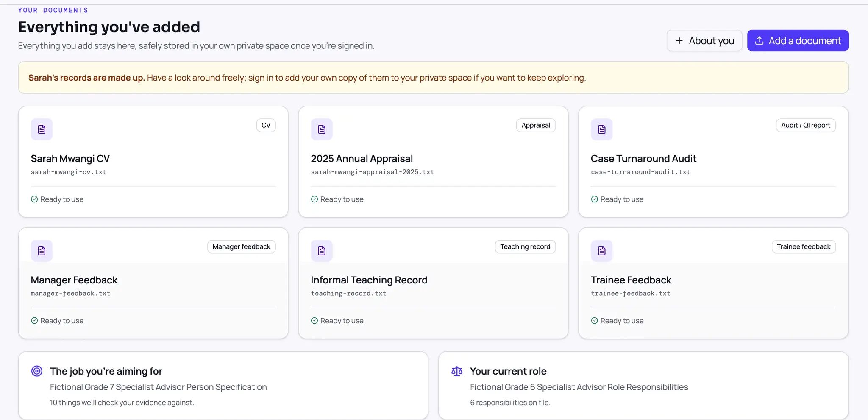Click the checkmark icon under 2025 Annual Appraisal

pyautogui.click(x=314, y=199)
